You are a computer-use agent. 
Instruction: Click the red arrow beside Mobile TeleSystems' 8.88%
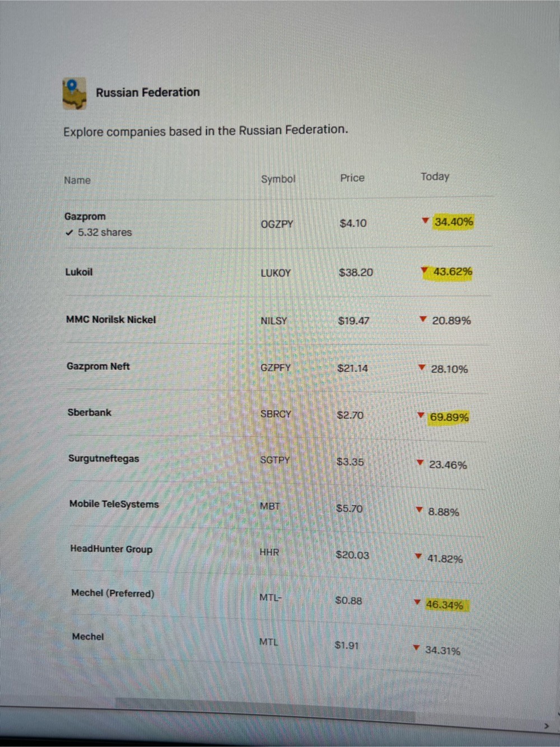pyautogui.click(x=419, y=510)
